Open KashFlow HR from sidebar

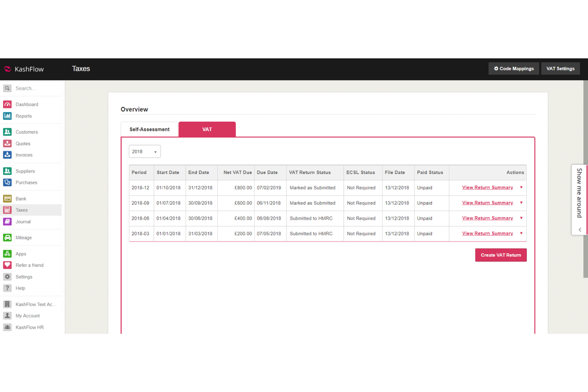[x=30, y=327]
